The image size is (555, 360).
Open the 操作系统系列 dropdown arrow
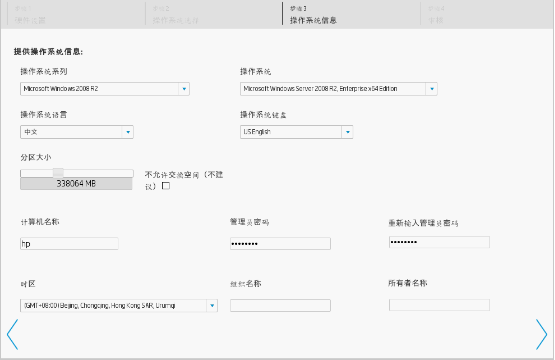[184, 89]
